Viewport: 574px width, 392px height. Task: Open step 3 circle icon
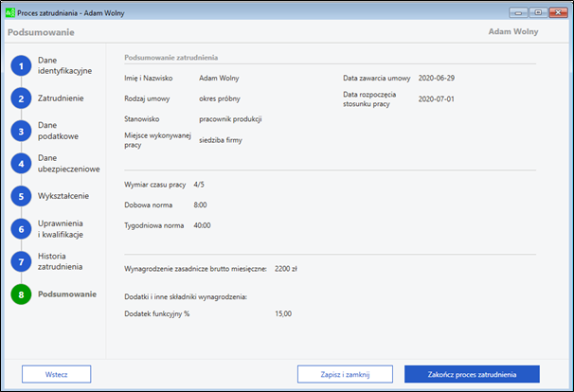tap(21, 131)
